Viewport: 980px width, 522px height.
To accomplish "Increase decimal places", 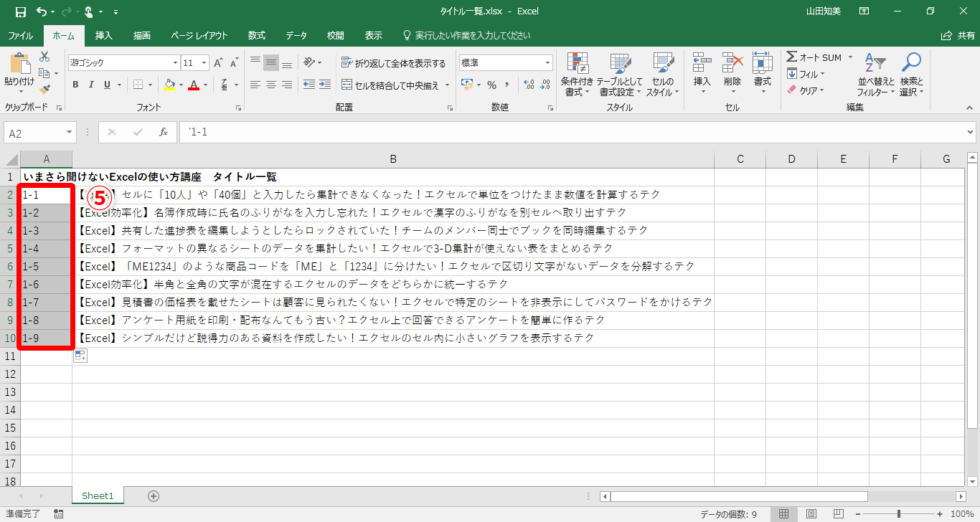I will [529, 85].
